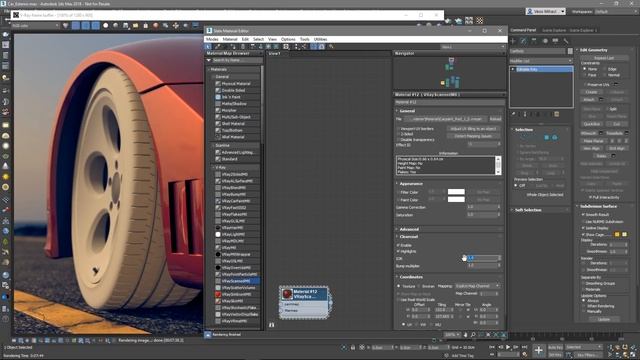Click Adjust UV tiling to an object button
Screen dimensions: 640x360
tap(473, 129)
